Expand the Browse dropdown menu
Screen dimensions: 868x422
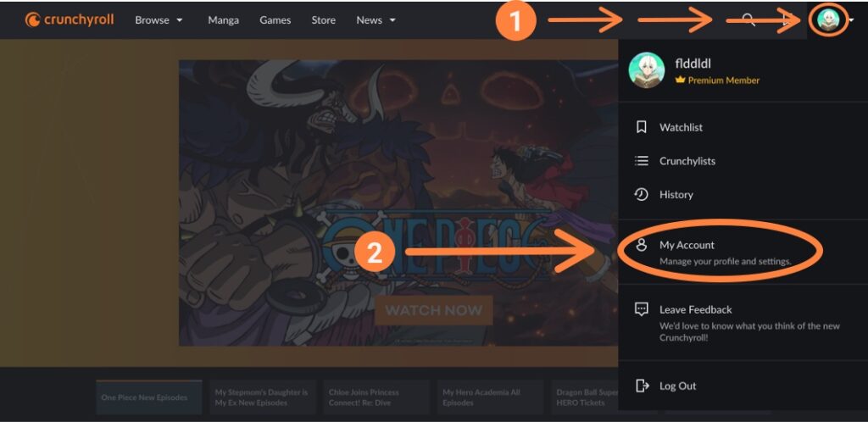pyautogui.click(x=159, y=19)
